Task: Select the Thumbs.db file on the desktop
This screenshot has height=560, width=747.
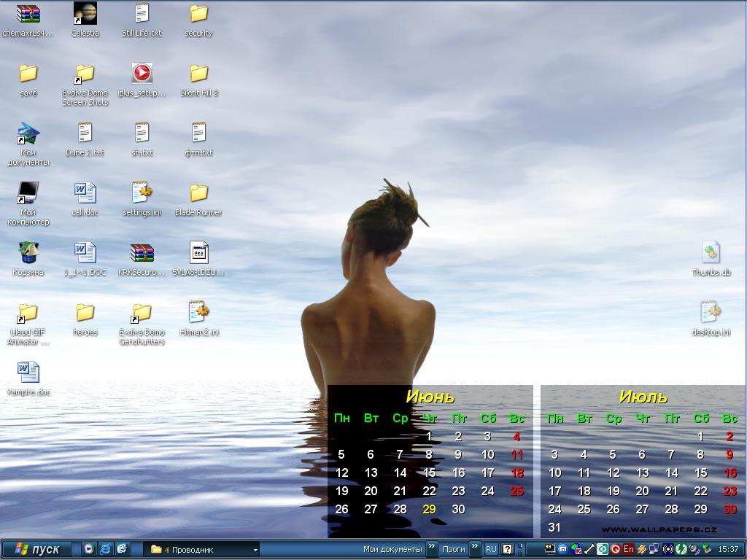Action: point(711,253)
